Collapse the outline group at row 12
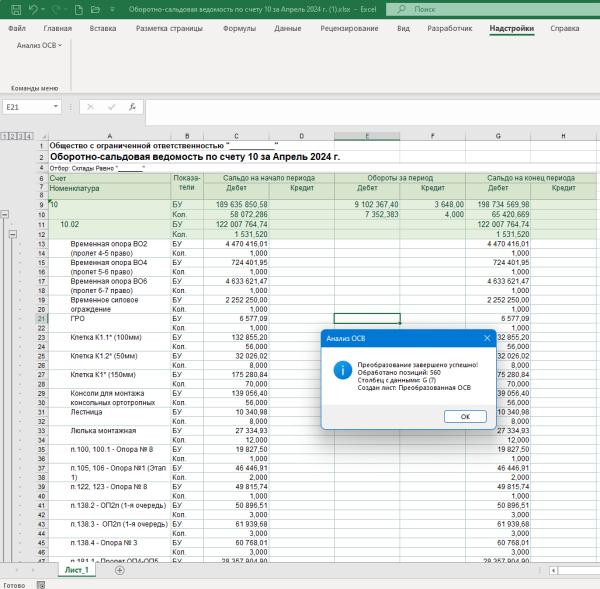 pos(14,234)
